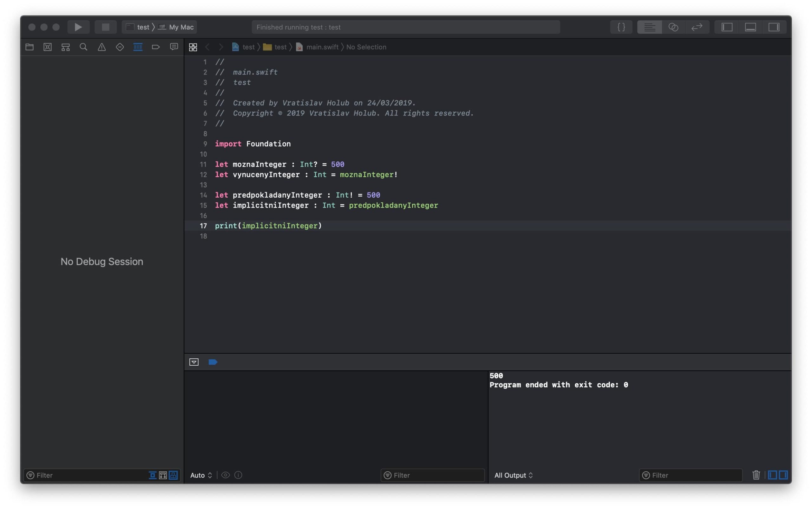Image resolution: width=812 pixels, height=509 pixels.
Task: Open the Report navigator speech-bubble icon
Action: pyautogui.click(x=174, y=47)
